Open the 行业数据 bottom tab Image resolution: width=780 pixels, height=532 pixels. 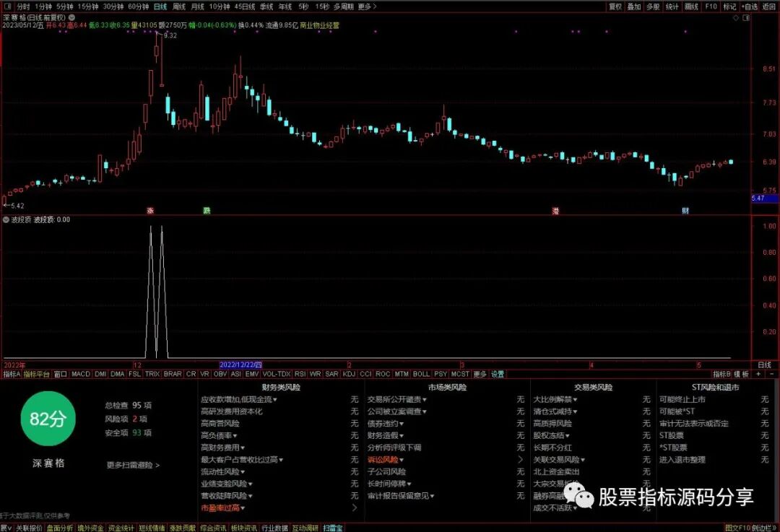pos(274,528)
